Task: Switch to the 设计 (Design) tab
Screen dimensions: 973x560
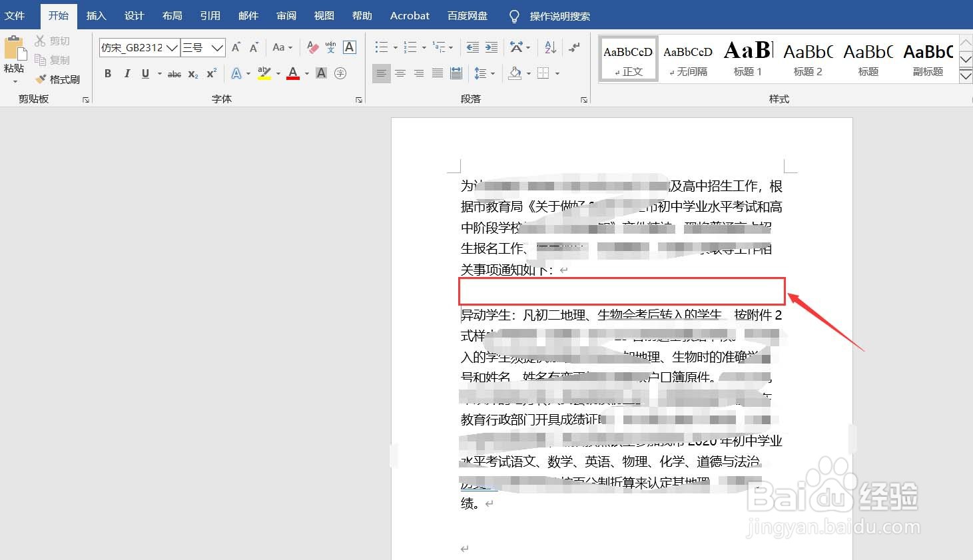Action: click(x=135, y=15)
